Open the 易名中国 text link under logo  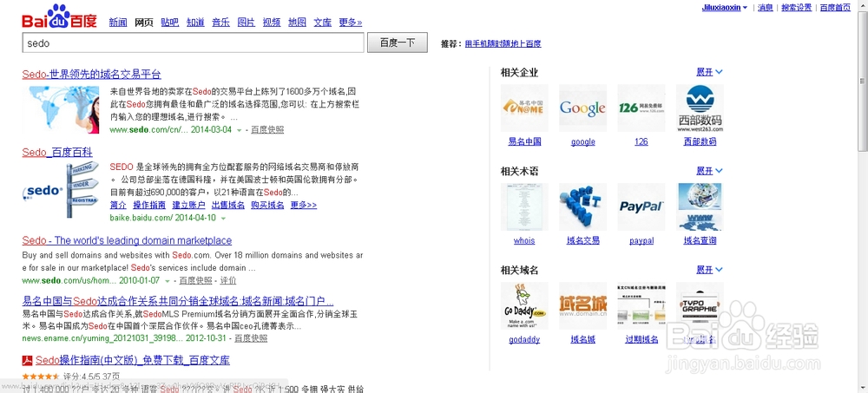(524, 142)
